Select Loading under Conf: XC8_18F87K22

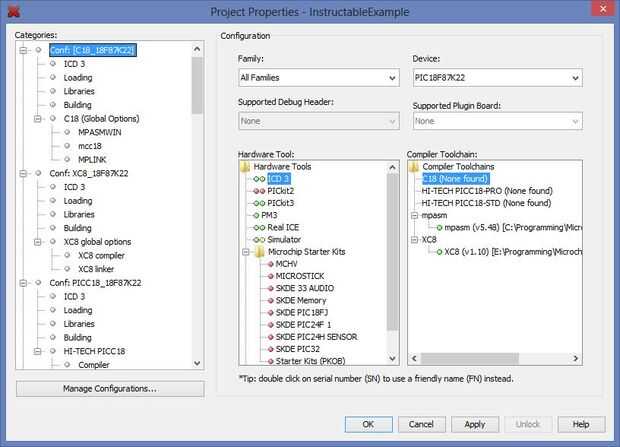click(78, 201)
